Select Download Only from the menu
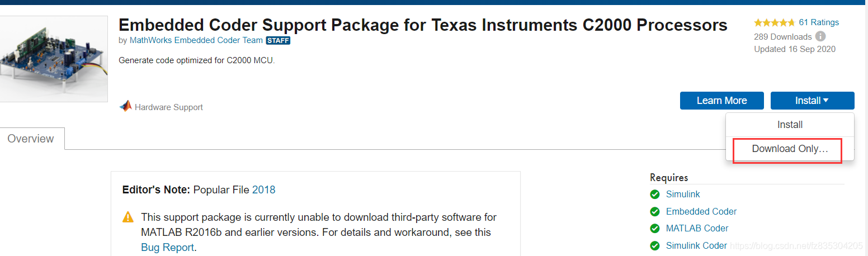Screen dimensions: 868x256 coord(789,149)
